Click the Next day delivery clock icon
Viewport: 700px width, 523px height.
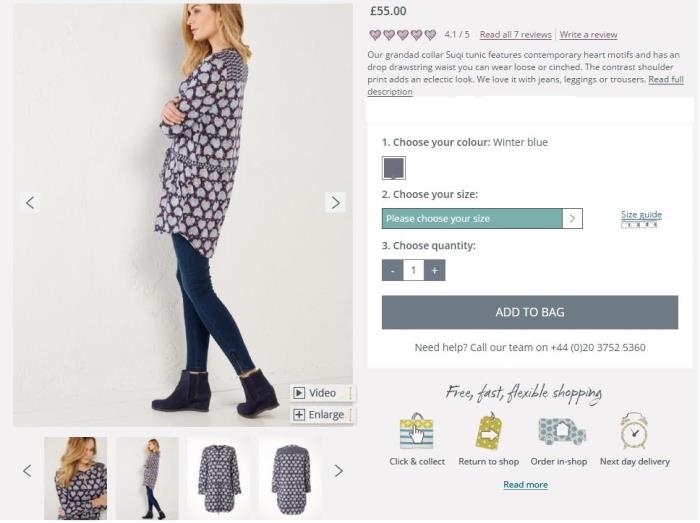point(633,432)
